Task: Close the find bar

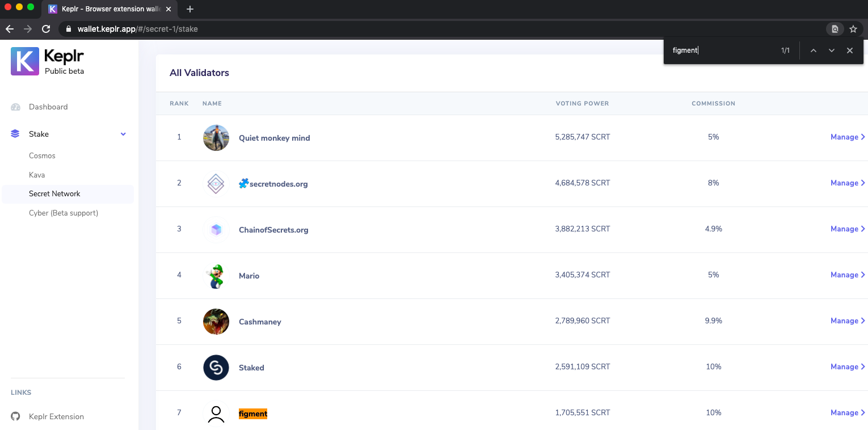Action: coord(850,50)
